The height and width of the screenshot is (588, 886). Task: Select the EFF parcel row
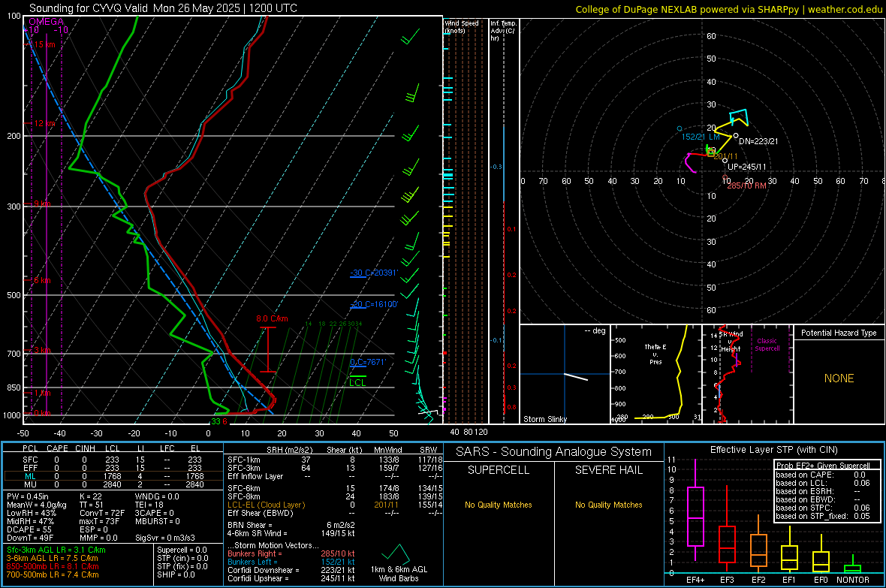pyautogui.click(x=112, y=468)
